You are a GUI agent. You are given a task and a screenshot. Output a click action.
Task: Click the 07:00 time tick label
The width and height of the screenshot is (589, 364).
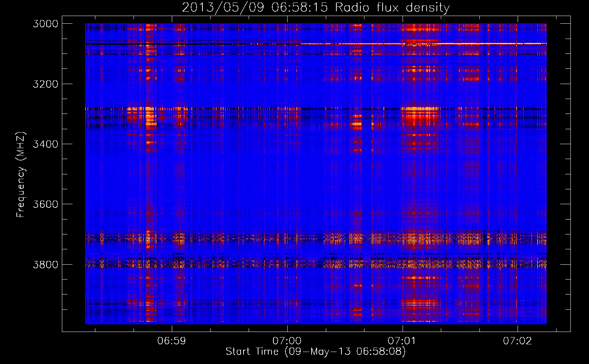pos(287,341)
